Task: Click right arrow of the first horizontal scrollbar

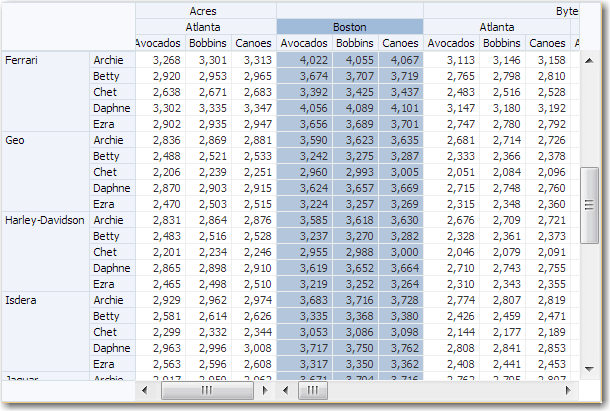Action: (265, 390)
